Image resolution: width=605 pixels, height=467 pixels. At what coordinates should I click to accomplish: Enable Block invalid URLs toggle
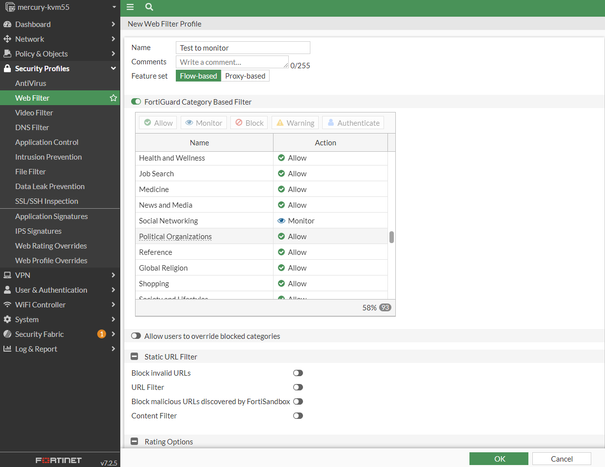[297, 372]
